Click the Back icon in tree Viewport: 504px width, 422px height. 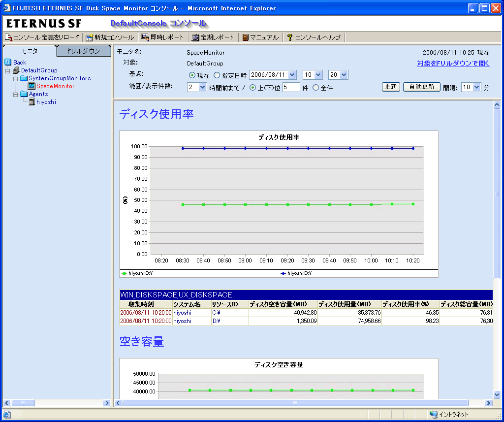point(8,63)
